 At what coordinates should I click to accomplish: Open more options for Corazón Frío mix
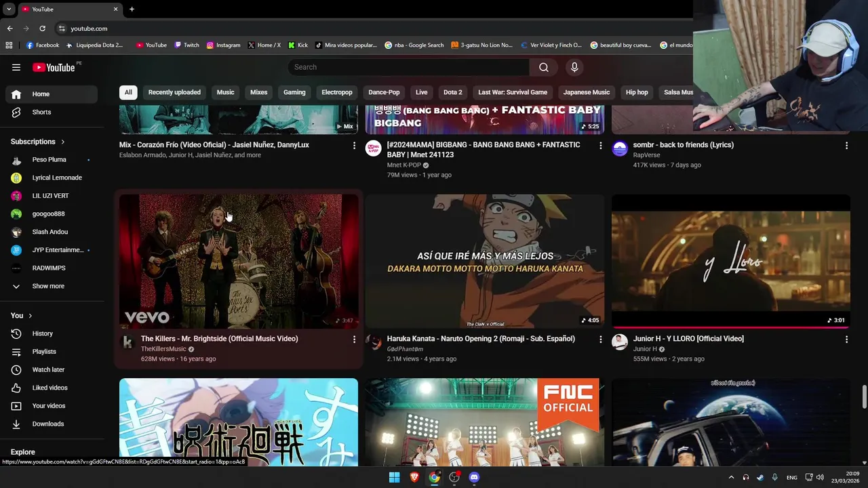coord(354,145)
